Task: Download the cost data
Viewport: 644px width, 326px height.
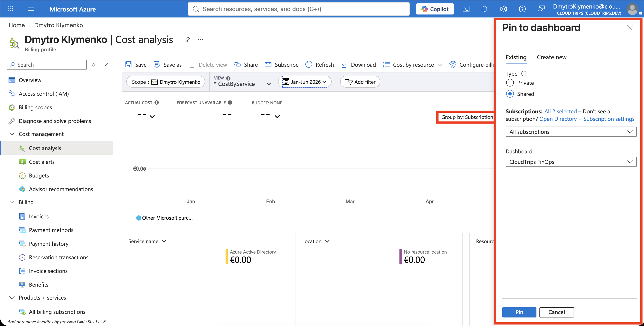Action: click(358, 65)
